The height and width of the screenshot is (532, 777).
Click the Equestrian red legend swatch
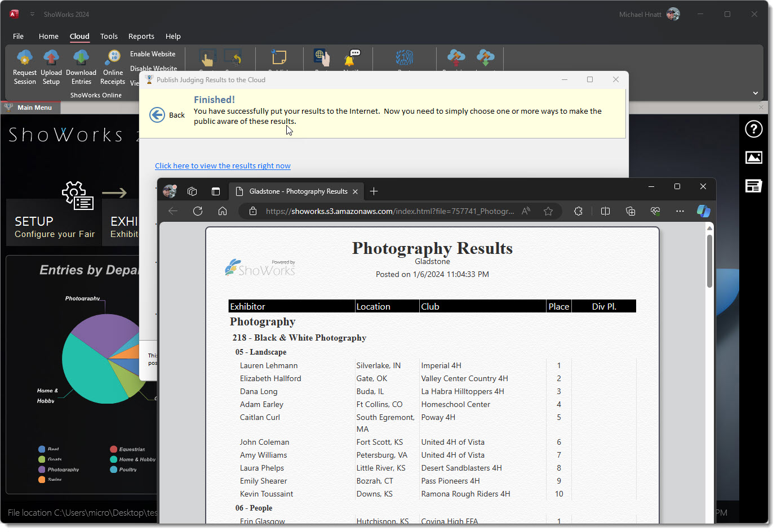pos(113,449)
